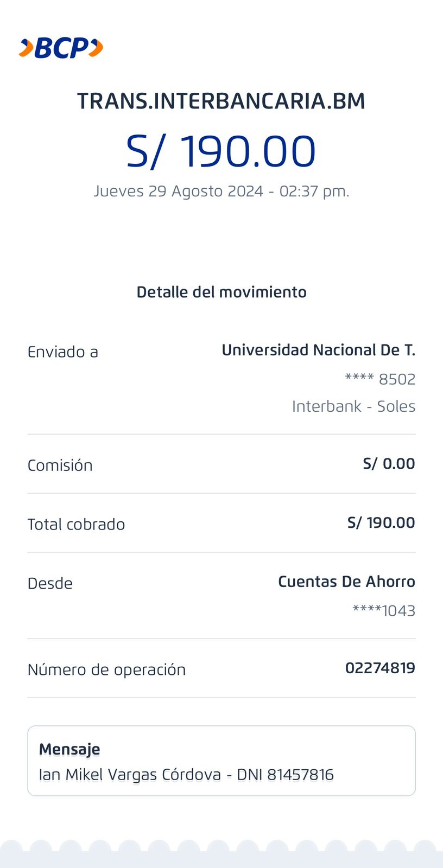Select the S/ 0.00 commission value
Screen dimensions: 443x868
pos(389,464)
